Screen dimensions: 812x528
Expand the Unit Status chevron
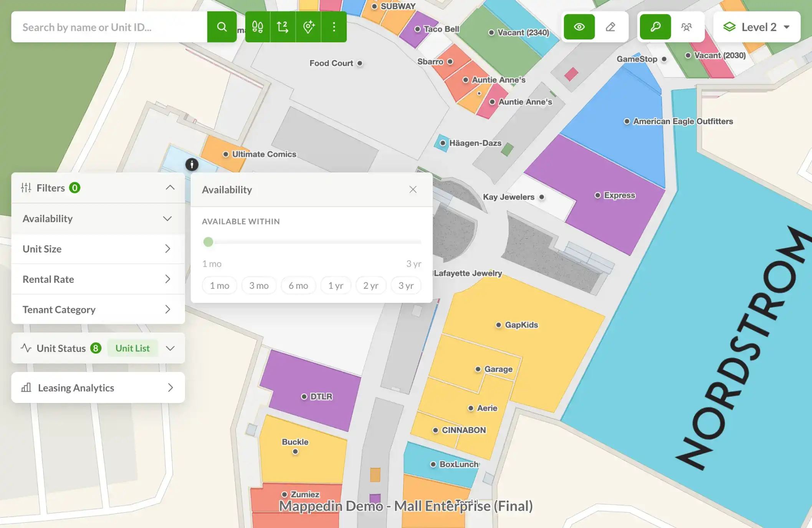(x=170, y=348)
